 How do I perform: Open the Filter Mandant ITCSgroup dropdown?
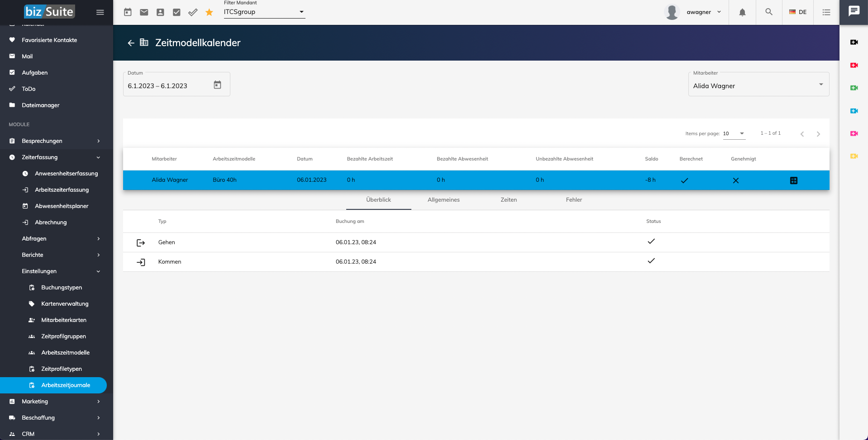point(264,12)
